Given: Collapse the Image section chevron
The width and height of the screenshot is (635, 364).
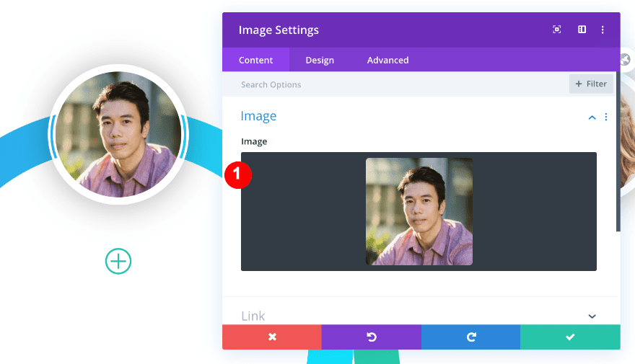Looking at the screenshot, I should tap(592, 117).
